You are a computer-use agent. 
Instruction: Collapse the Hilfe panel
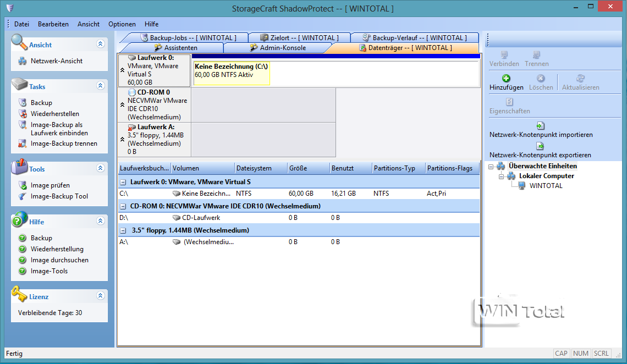[x=100, y=221]
